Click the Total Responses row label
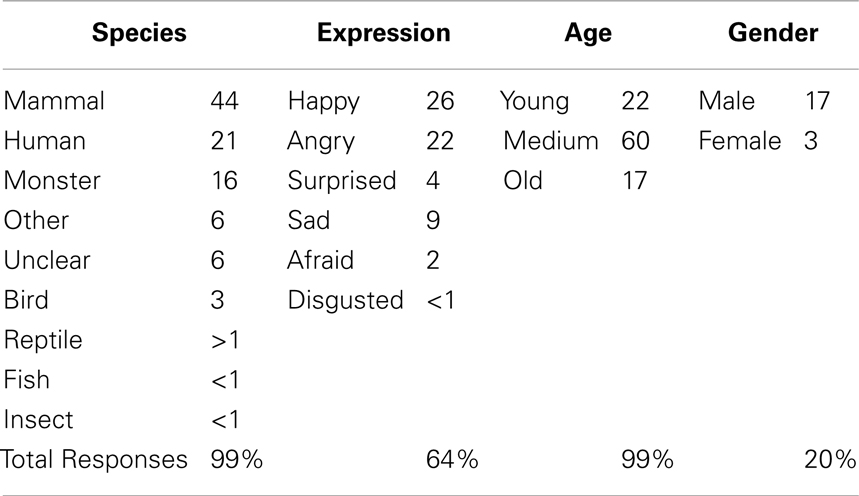This screenshot has width=859, height=496. 94,459
